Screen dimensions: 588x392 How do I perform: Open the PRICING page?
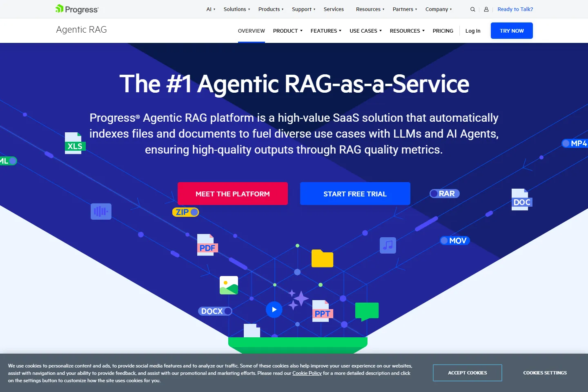coord(443,31)
